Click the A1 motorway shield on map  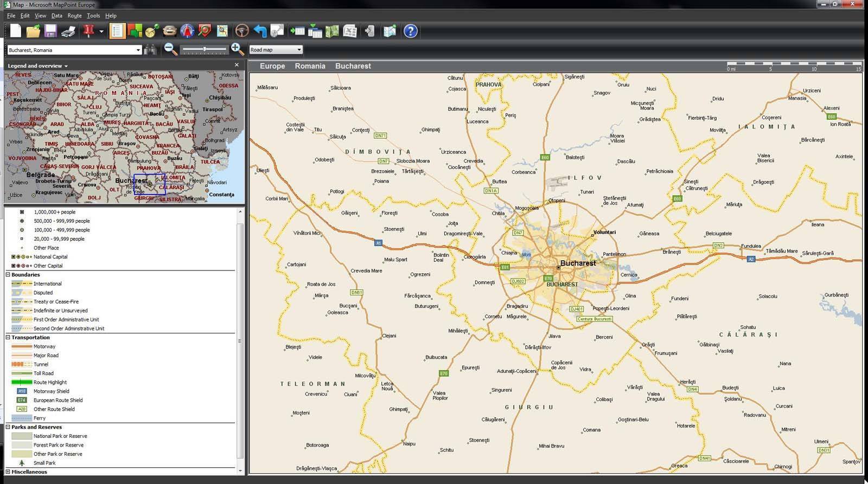(x=379, y=243)
